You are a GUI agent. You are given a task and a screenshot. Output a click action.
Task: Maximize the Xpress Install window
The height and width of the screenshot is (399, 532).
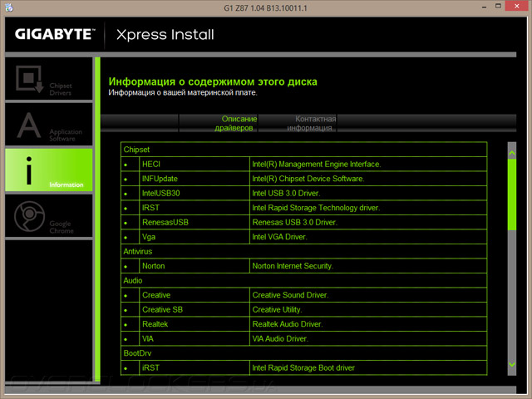498,6
